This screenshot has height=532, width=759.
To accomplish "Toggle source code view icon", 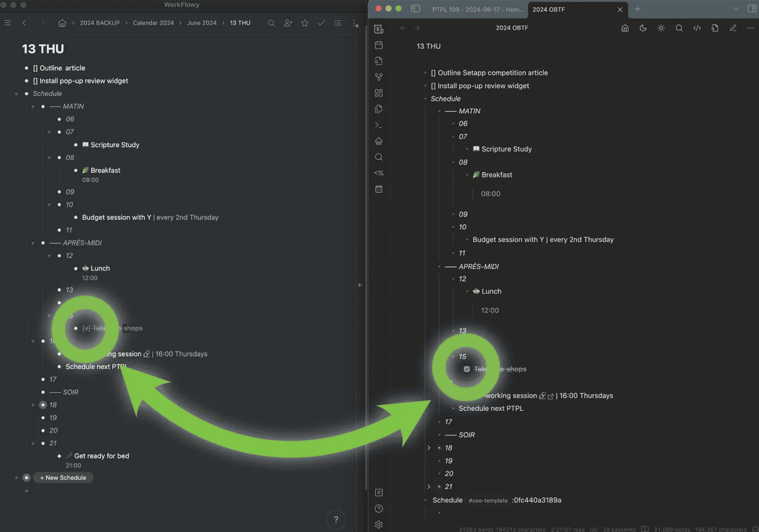I will pyautogui.click(x=697, y=28).
